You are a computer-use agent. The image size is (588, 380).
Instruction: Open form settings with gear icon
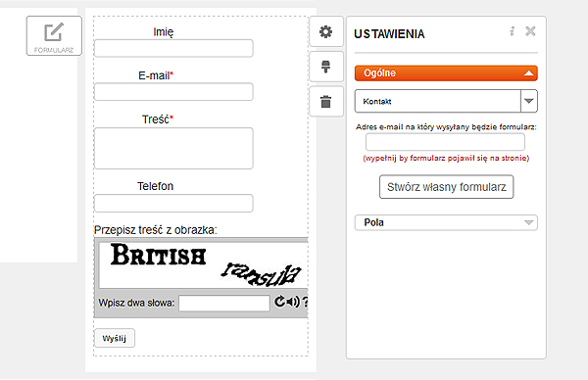tap(326, 32)
